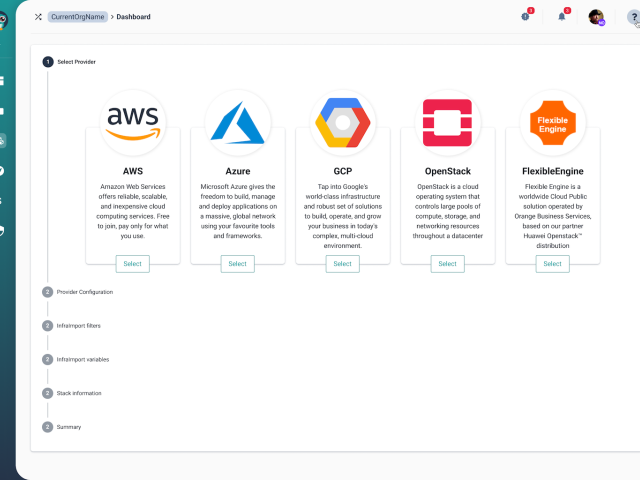This screenshot has height=480, width=640.
Task: Click the Azure card title
Action: (x=238, y=171)
